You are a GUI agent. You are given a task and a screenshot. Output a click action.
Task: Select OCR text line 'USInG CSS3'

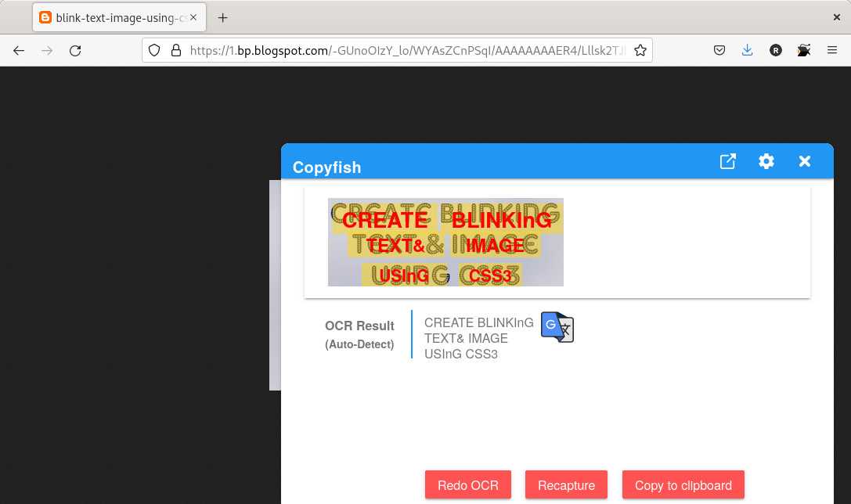tap(461, 355)
